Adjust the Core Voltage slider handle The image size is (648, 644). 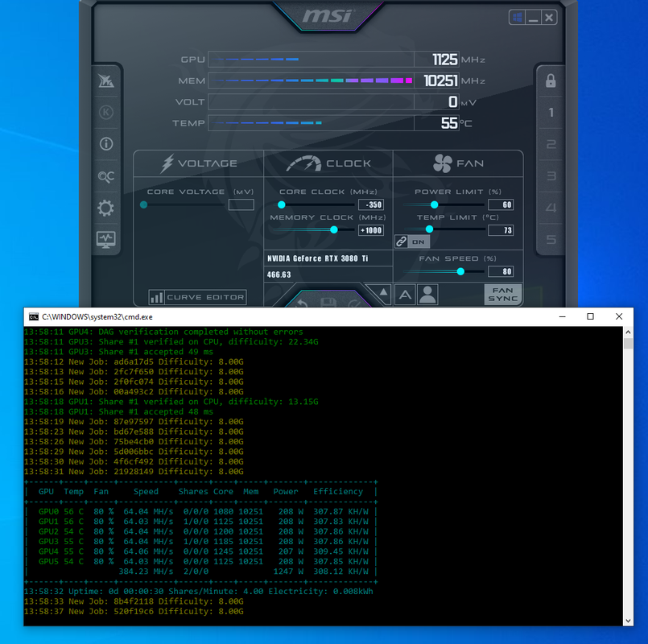point(144,204)
